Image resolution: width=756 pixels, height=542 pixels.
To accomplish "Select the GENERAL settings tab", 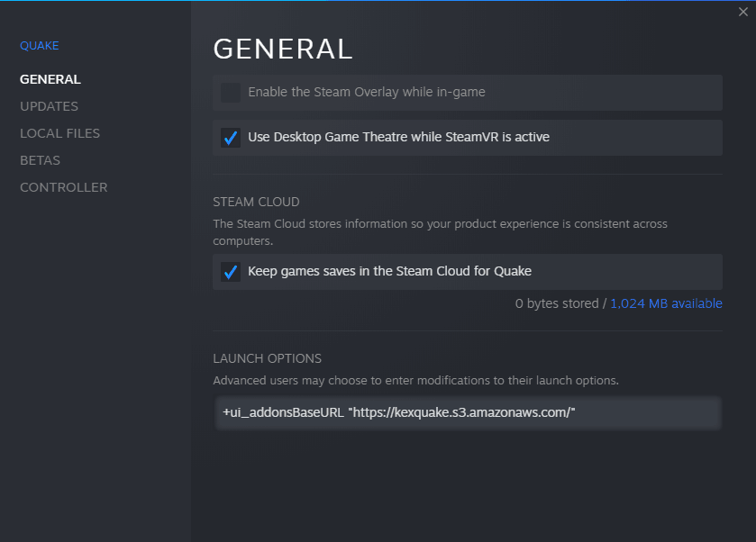I will click(50, 79).
